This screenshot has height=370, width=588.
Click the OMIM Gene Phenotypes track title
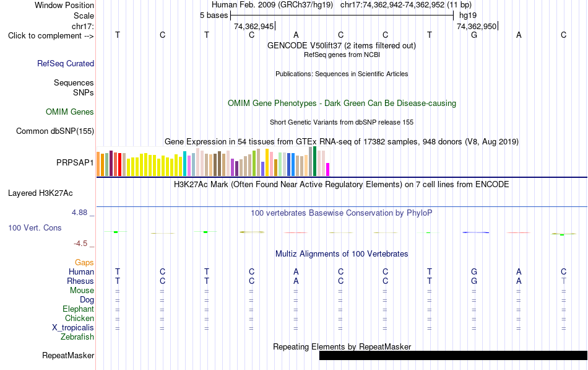click(342, 104)
